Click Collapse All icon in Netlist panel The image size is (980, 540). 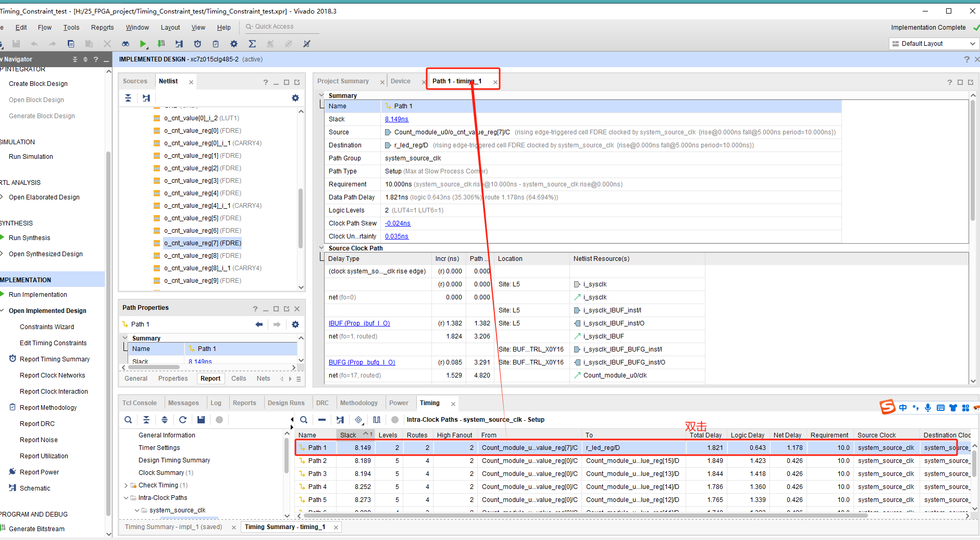tap(128, 98)
